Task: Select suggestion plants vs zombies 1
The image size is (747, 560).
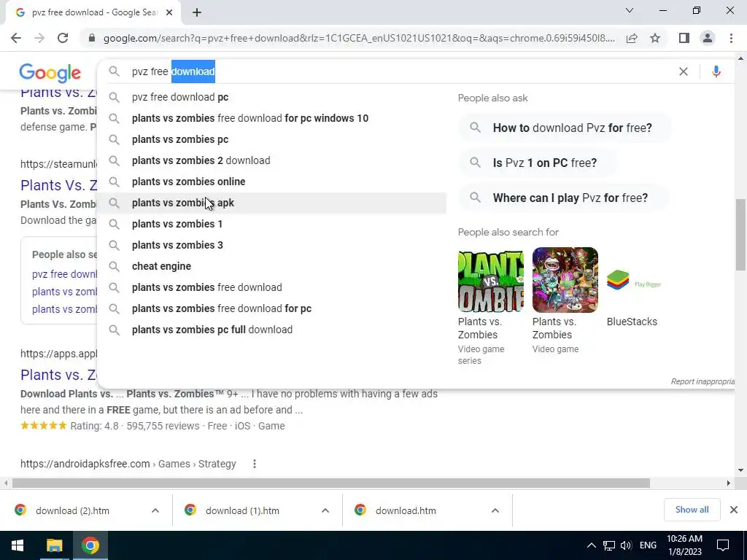Action: tap(272, 224)
